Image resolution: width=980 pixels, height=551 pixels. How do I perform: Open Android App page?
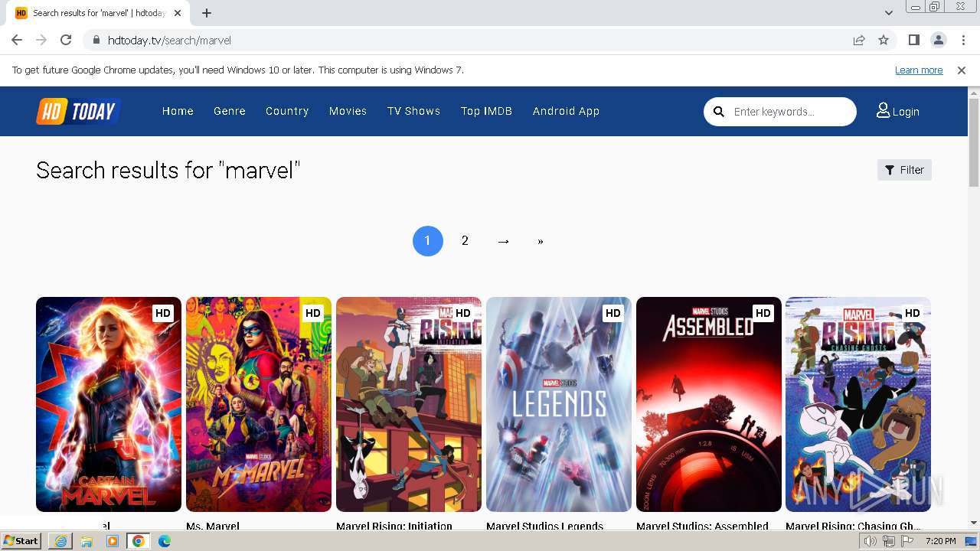tap(566, 111)
